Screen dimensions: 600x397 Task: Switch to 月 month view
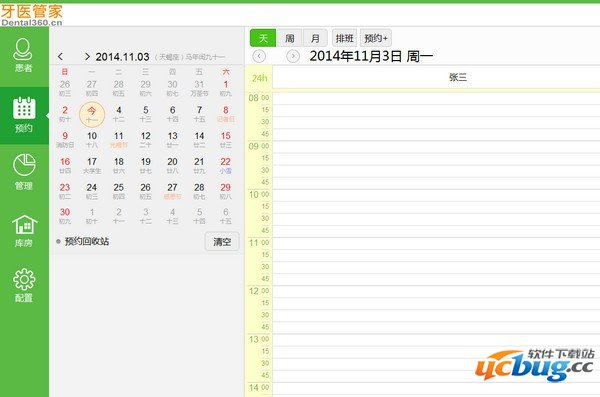315,38
